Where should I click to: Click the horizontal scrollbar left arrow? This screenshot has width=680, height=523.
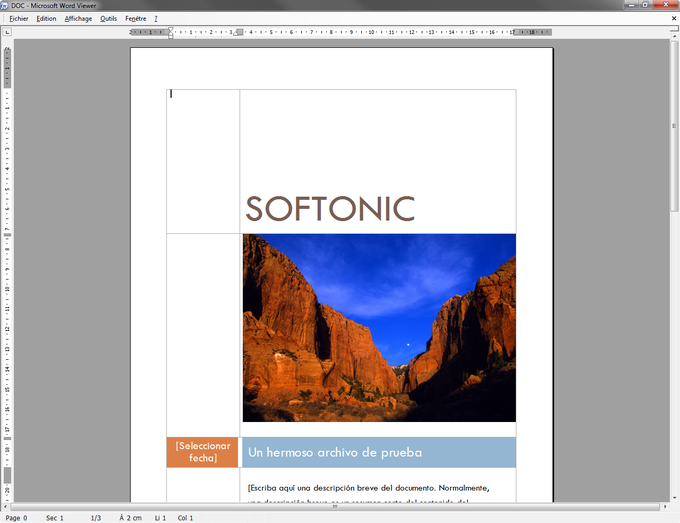click(x=5, y=506)
